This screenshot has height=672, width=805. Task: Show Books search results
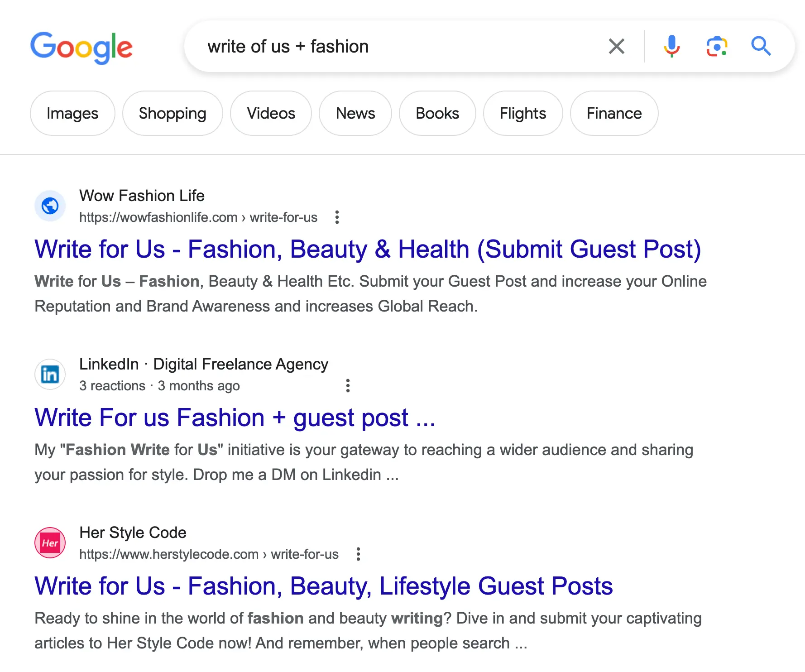(x=437, y=113)
